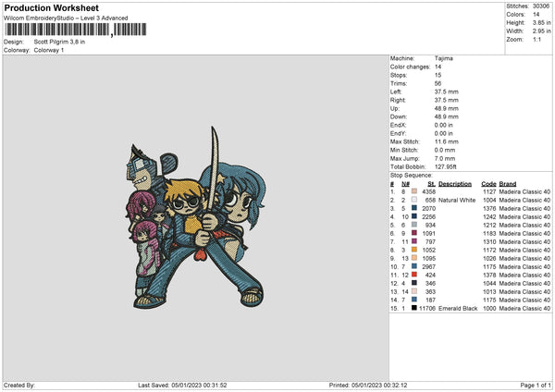Click the "Brand" column header
Image resolution: width=555 pixels, height=392 pixels.
(508, 184)
